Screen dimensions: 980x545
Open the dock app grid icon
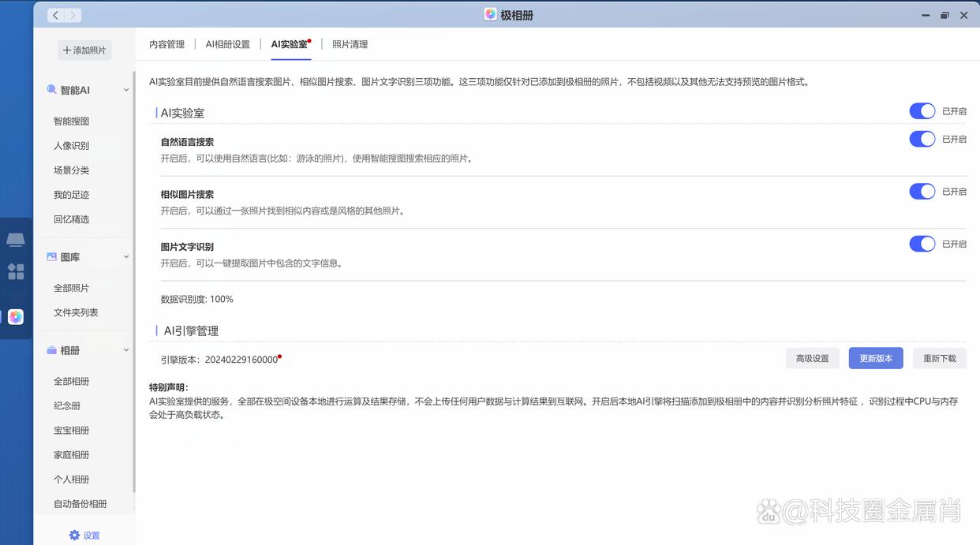pos(16,271)
